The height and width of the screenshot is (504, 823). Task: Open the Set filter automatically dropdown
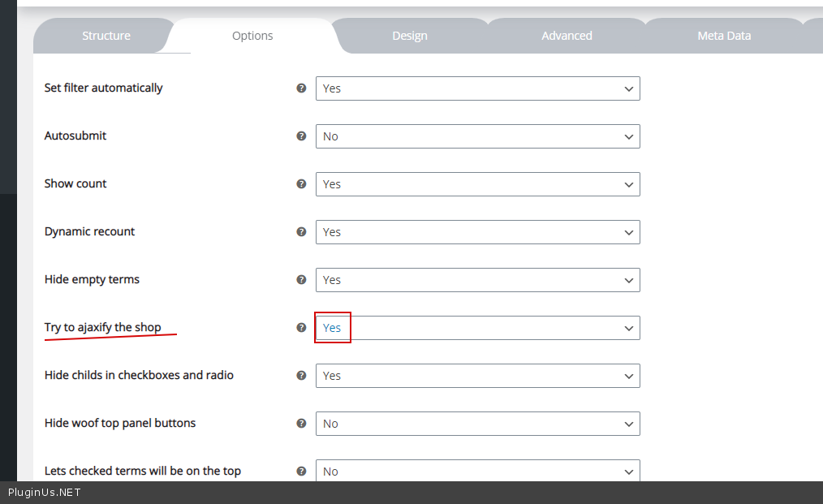tap(477, 88)
